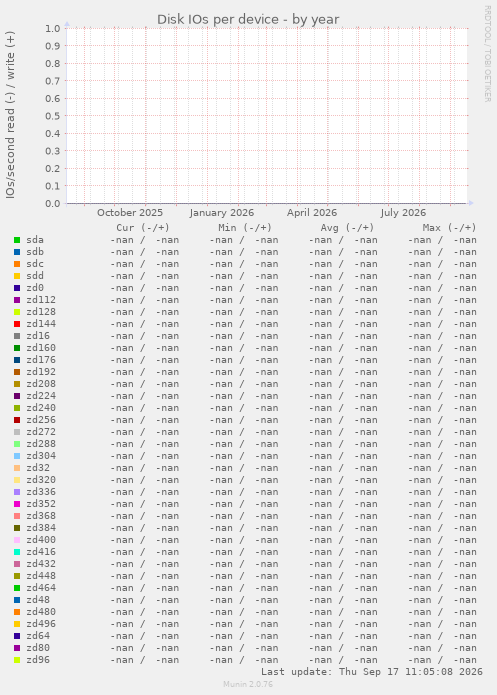This screenshot has width=497, height=695.
Task: Select the chart title 'Disk IOs per device - by year'
Action: tap(248, 20)
